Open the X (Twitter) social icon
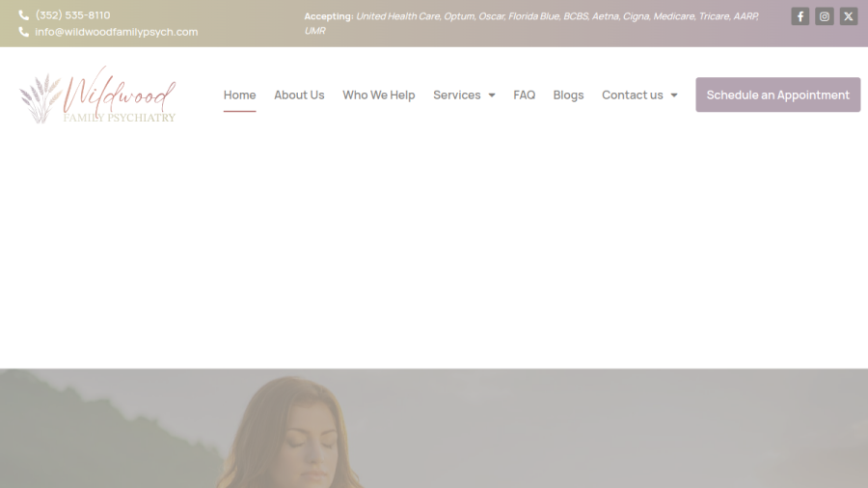Viewport: 868px width, 488px height. [849, 16]
